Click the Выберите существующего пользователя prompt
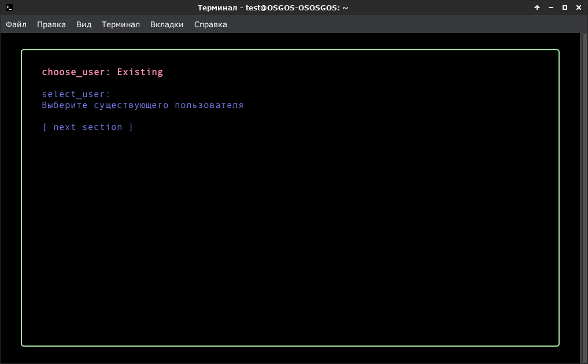 pos(142,105)
